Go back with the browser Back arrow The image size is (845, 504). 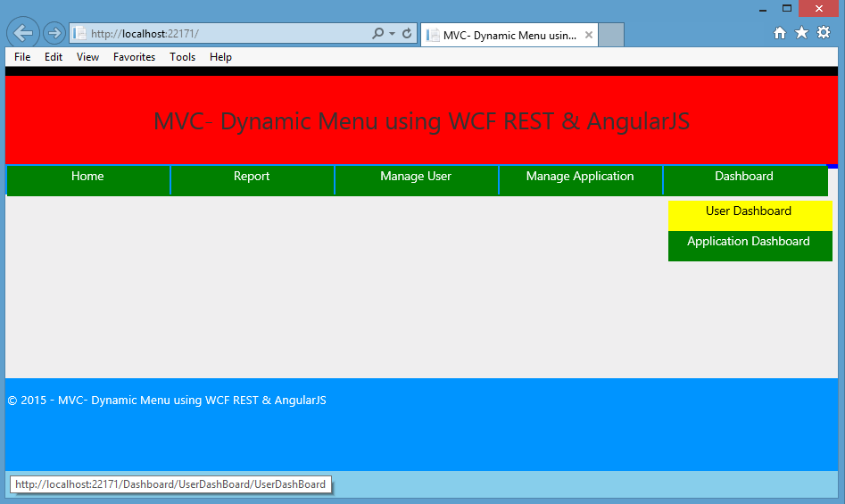[x=22, y=33]
